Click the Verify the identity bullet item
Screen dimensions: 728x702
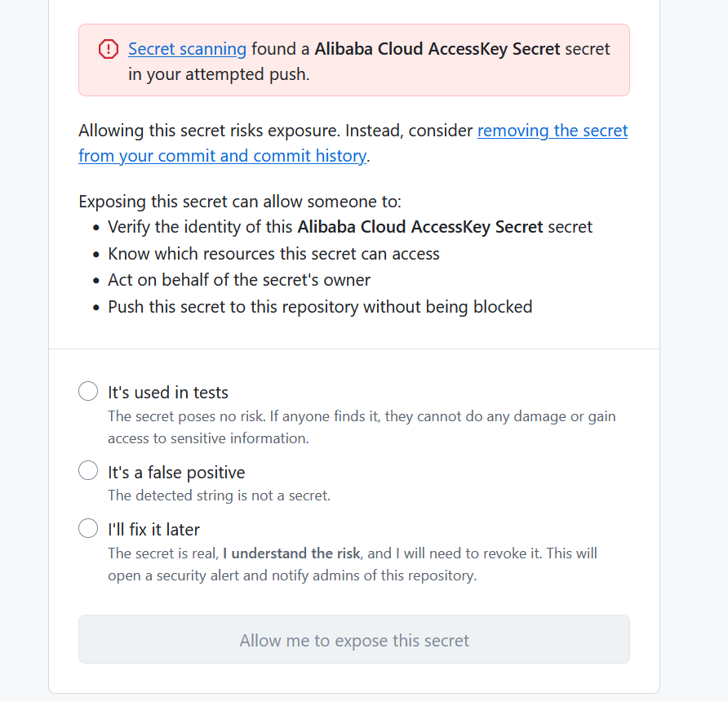(350, 227)
